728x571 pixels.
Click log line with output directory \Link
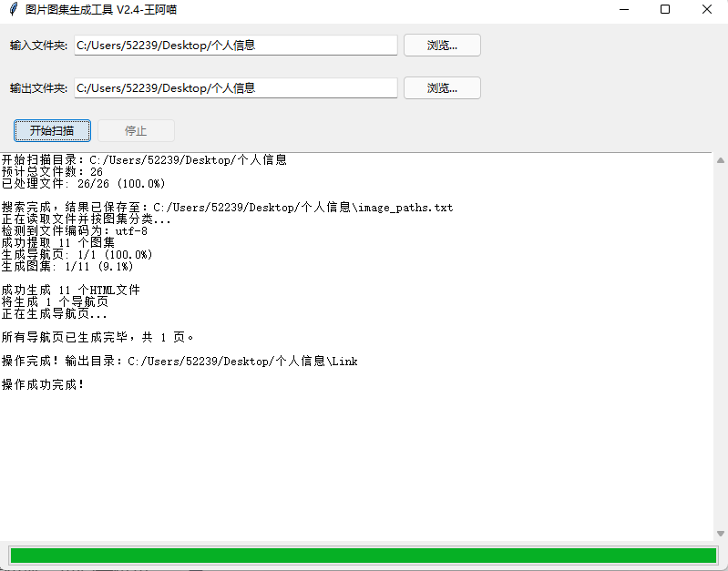(179, 362)
